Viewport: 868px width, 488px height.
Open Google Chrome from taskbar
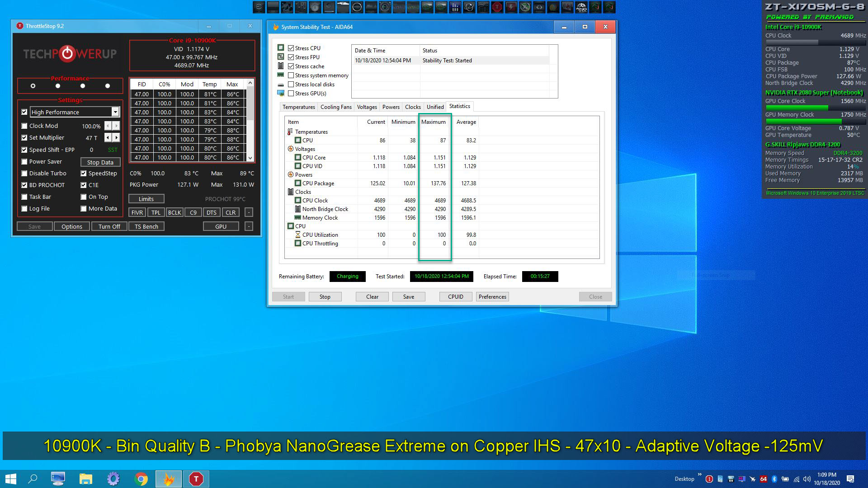click(141, 479)
